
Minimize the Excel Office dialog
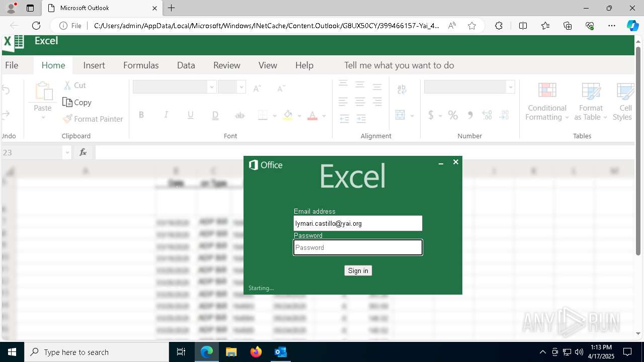[x=441, y=163]
